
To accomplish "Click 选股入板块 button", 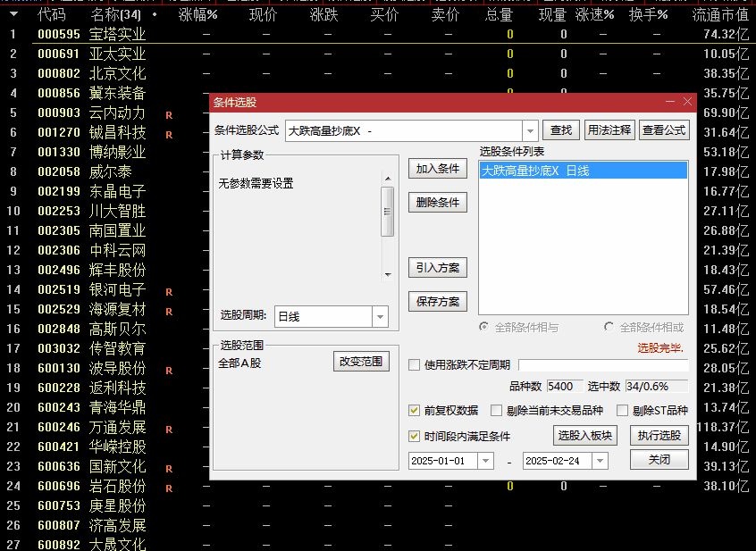I will [584, 436].
